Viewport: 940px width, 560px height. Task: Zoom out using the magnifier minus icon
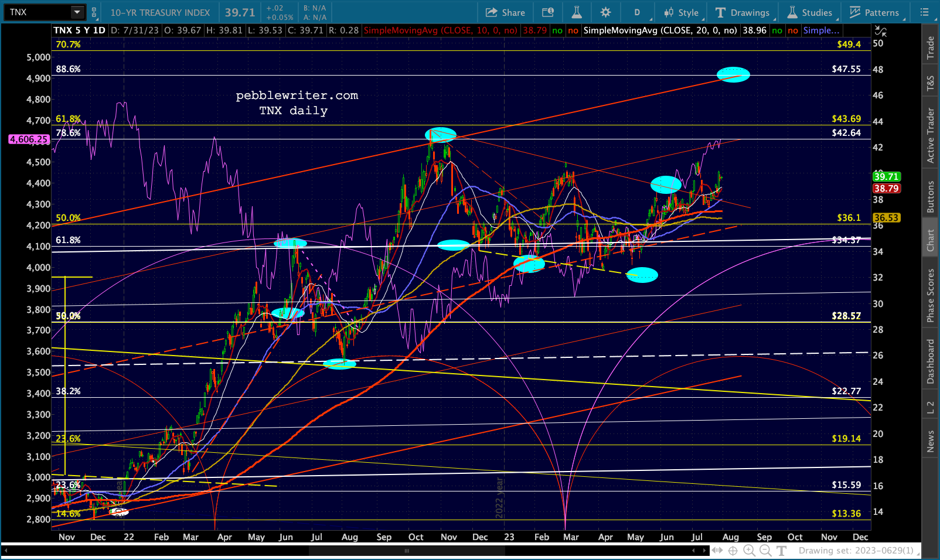pos(765,551)
